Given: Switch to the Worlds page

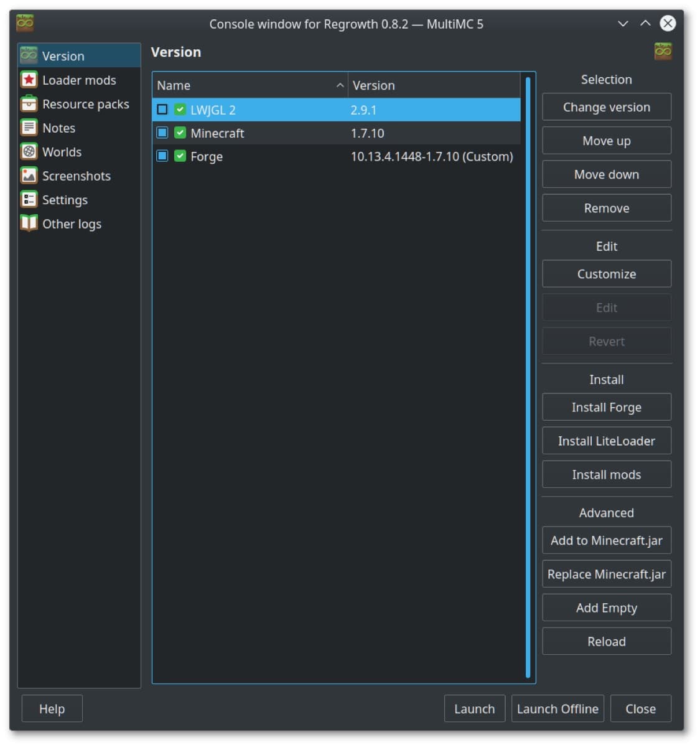Looking at the screenshot, I should click(79, 151).
